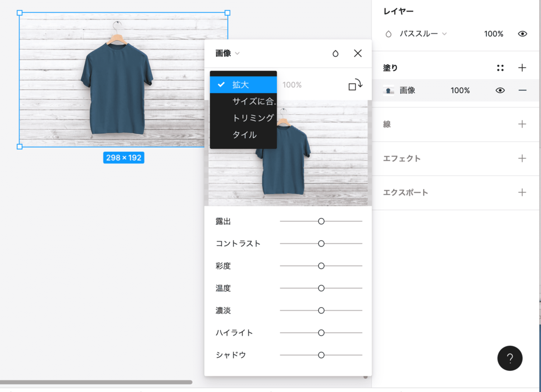Click the 露出 slider handle
This screenshot has height=392, width=541.
(x=321, y=221)
